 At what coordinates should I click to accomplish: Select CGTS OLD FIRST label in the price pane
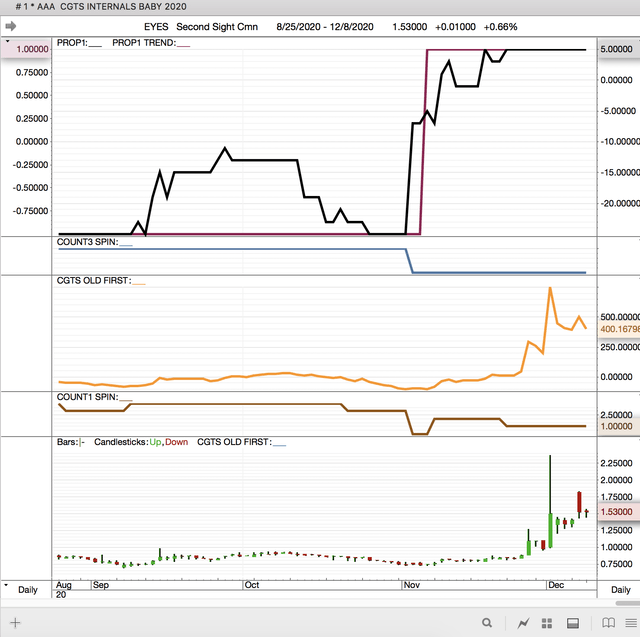coord(234,442)
